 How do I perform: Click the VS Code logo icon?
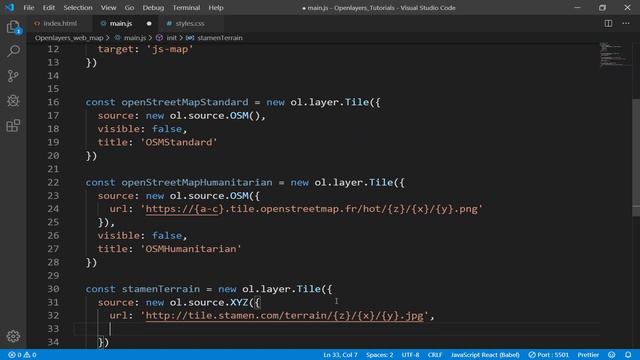tap(9, 7)
